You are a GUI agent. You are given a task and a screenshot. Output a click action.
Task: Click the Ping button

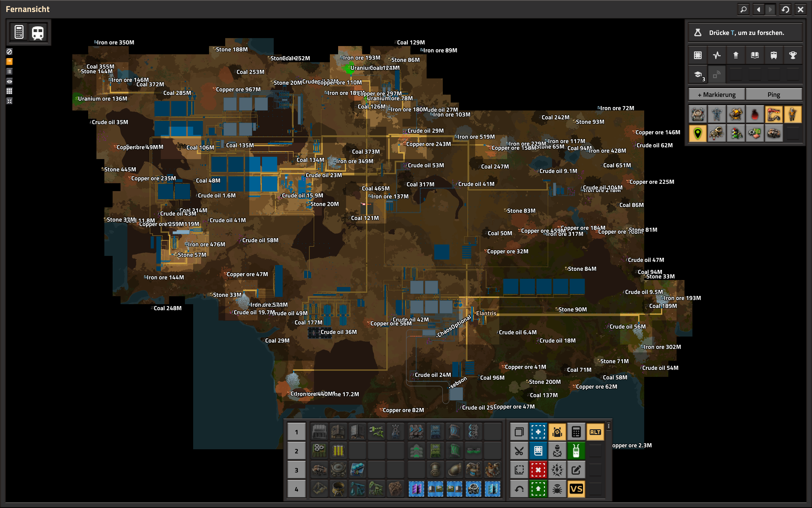click(x=774, y=95)
